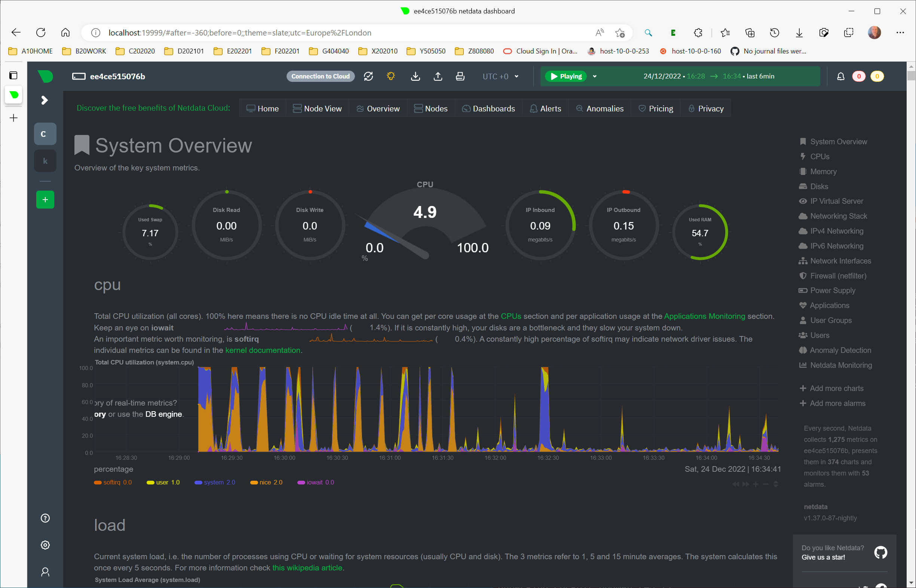Open the UTC +0 timezone dropdown
This screenshot has height=588, width=916.
click(x=500, y=76)
